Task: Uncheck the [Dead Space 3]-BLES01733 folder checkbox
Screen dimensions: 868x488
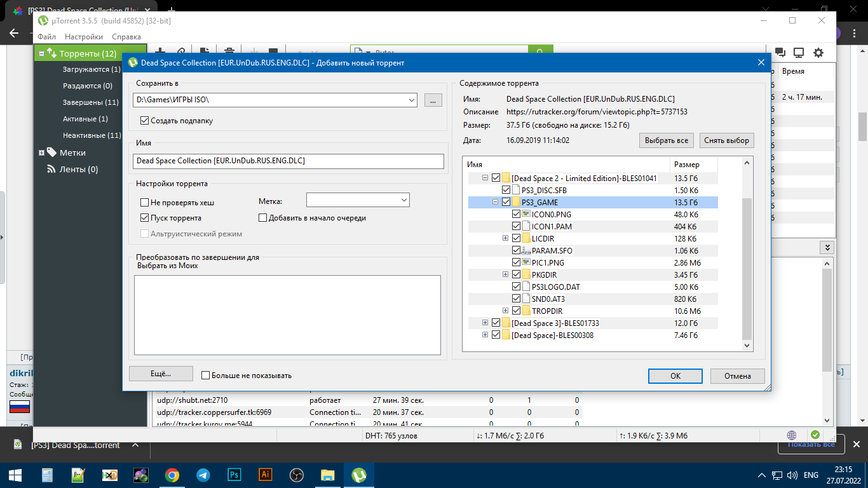Action: (x=496, y=323)
